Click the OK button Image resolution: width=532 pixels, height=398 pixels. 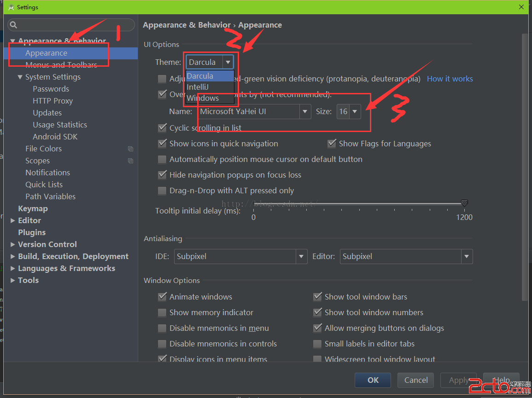[373, 380]
